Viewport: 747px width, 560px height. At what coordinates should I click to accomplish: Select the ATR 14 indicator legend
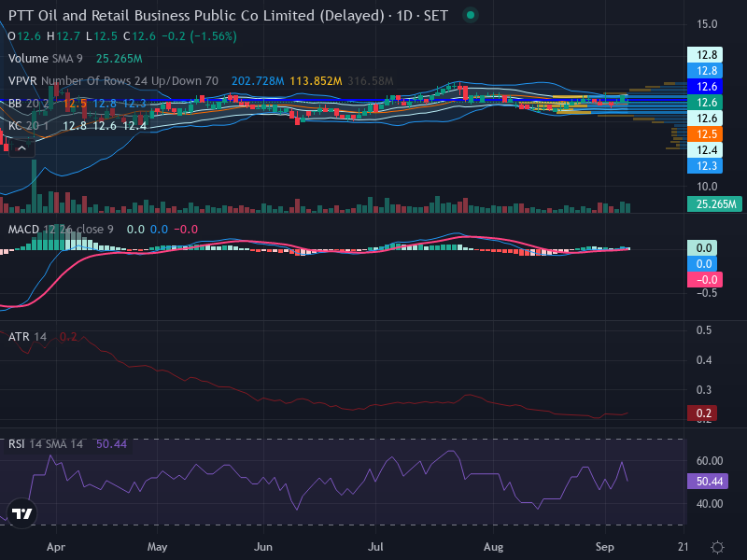[27, 337]
